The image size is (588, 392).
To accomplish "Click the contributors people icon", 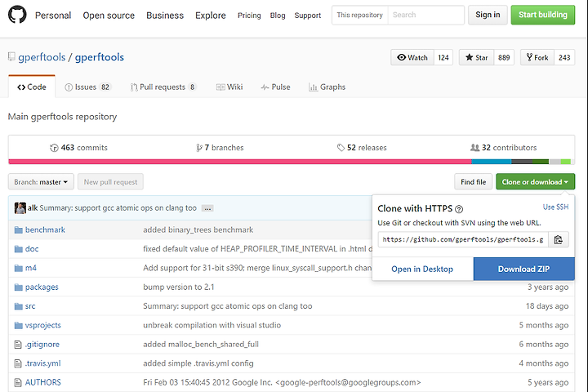I will click(x=474, y=148).
